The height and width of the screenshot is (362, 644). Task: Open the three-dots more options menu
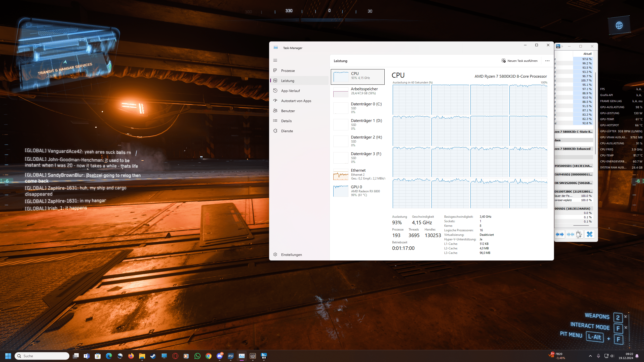coord(547,61)
